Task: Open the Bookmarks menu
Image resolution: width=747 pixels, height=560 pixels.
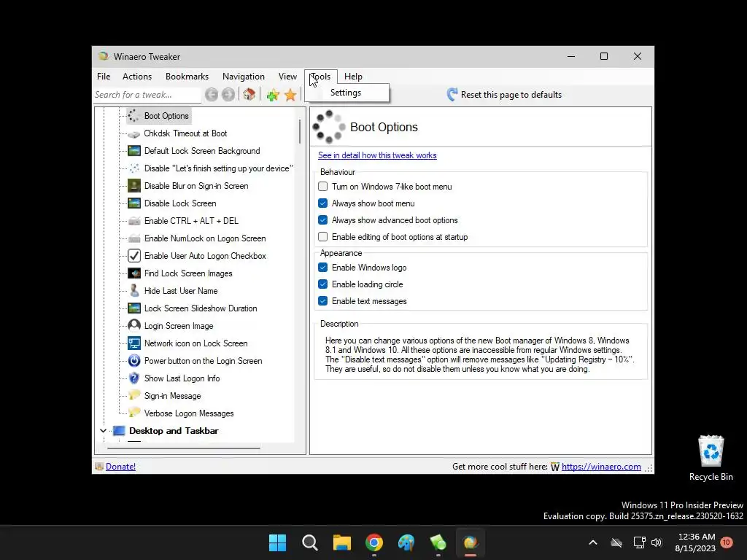Action: pos(187,76)
